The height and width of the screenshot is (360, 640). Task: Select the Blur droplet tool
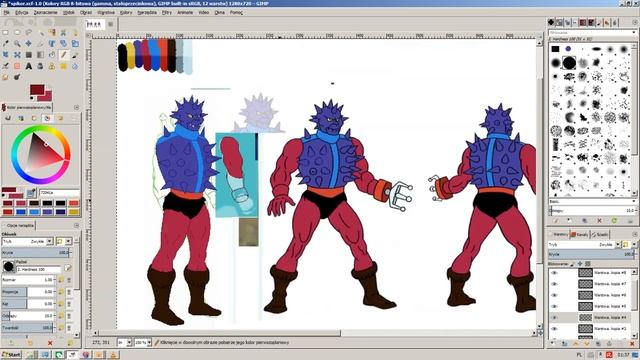point(75,66)
